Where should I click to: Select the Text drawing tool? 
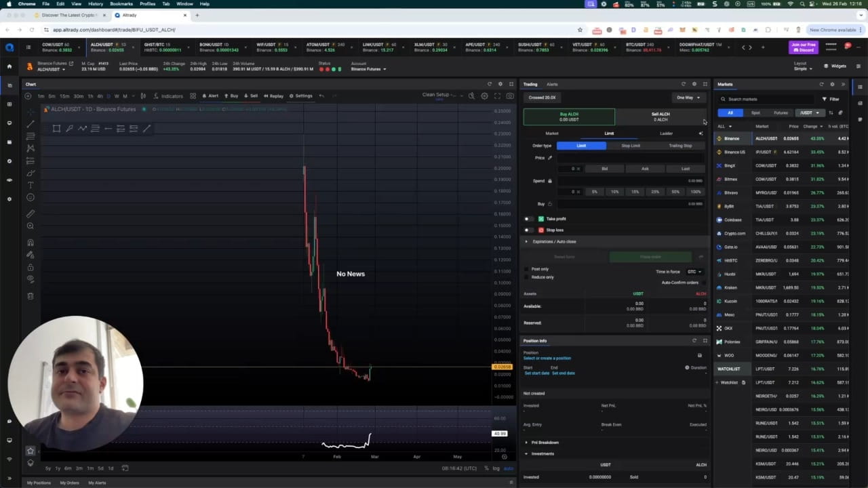[x=31, y=185]
